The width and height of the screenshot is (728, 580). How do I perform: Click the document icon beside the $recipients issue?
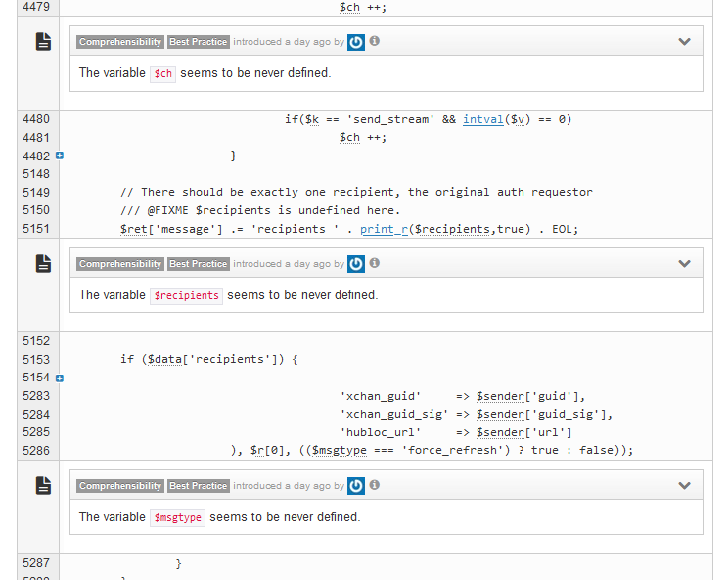(x=43, y=263)
